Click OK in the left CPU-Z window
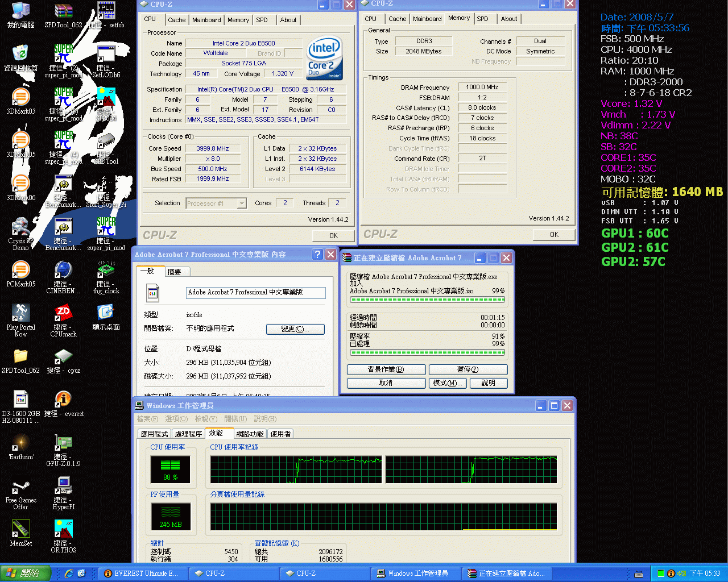728x582 pixels. pyautogui.click(x=334, y=235)
